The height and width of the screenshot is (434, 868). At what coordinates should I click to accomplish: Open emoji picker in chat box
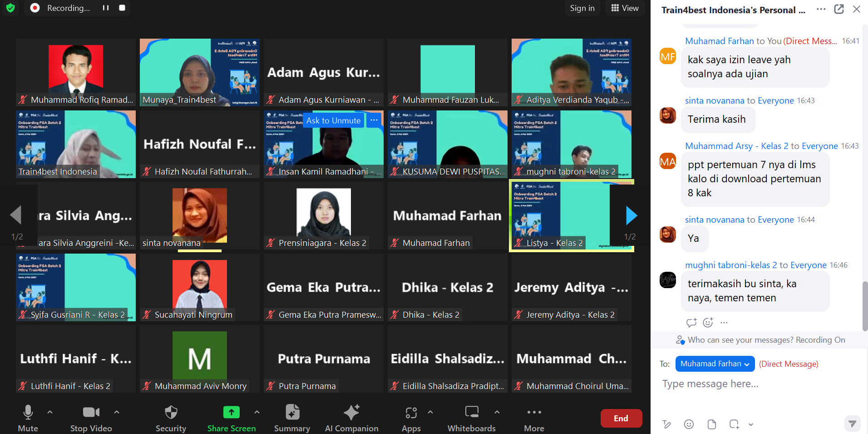689,424
